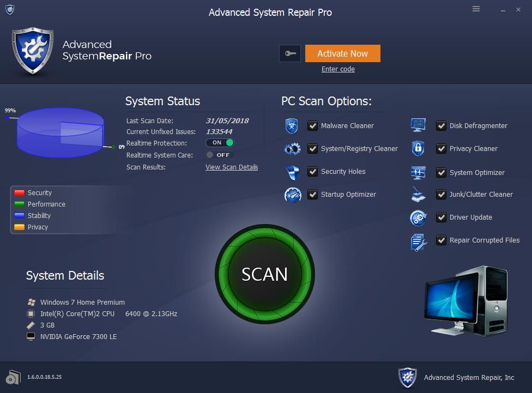Click the desktop computer illustration
The height and width of the screenshot is (393, 532).
467,301
